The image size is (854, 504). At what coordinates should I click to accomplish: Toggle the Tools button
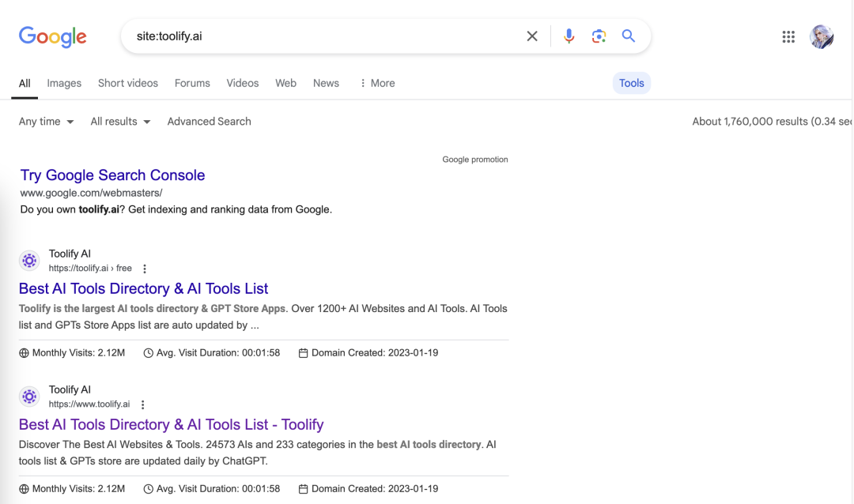pyautogui.click(x=631, y=83)
